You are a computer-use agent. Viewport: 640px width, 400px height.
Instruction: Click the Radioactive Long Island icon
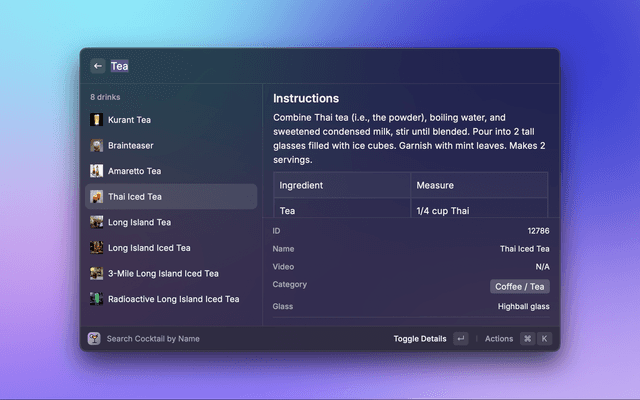(96, 299)
